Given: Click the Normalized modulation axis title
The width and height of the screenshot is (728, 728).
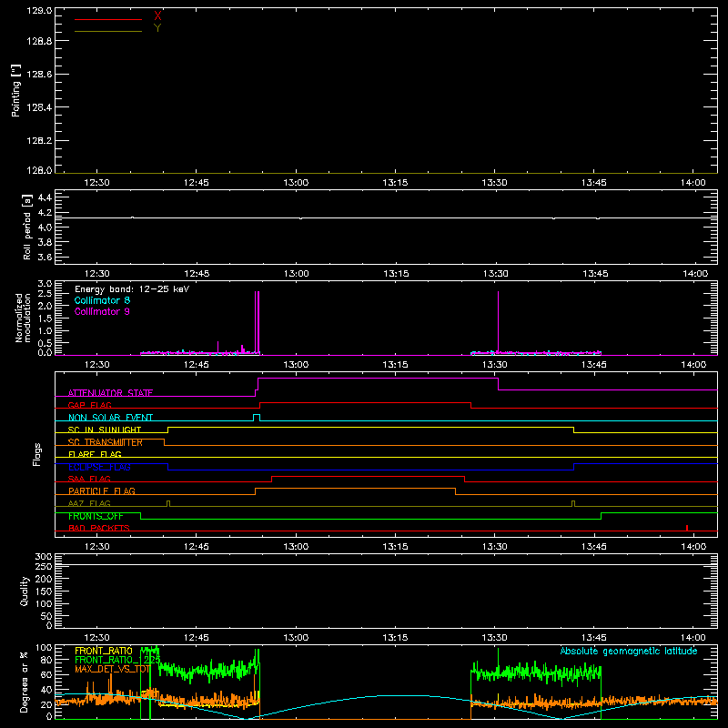Looking at the screenshot, I should (x=22, y=318).
